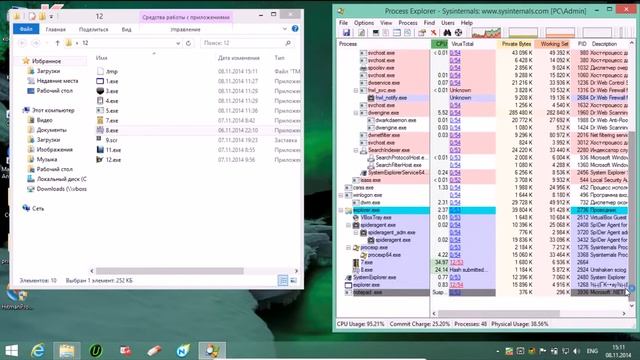Click the Save icon in Process Explorer toolbar
The image size is (640, 360).
pos(346,33)
